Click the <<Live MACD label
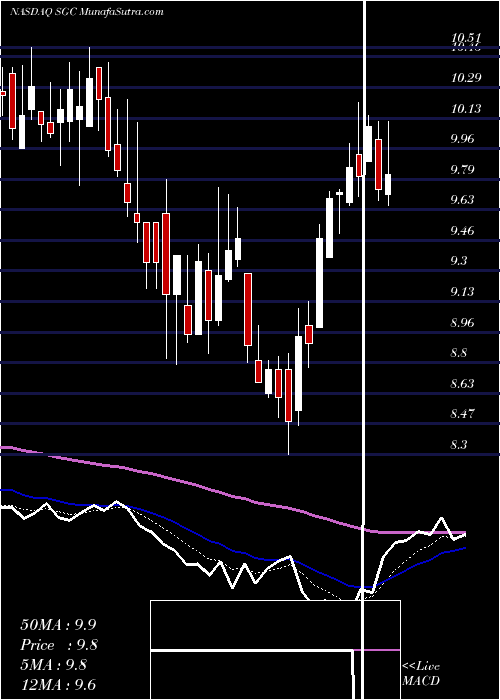The height and width of the screenshot is (700, 500). (421, 674)
